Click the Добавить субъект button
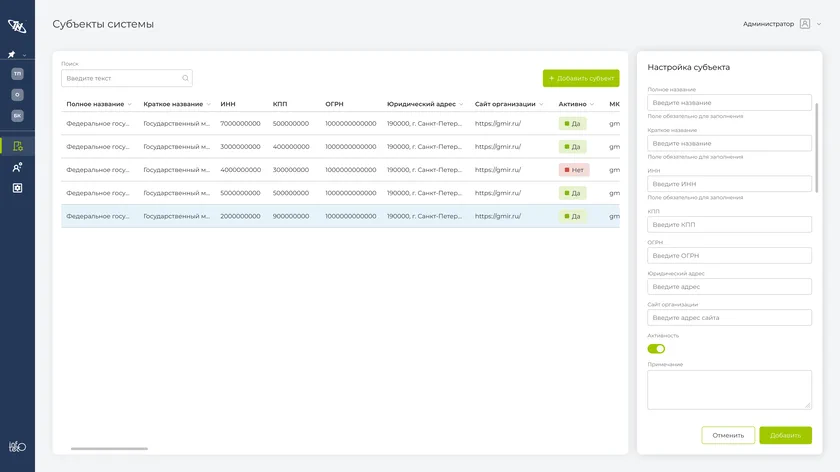 point(581,78)
